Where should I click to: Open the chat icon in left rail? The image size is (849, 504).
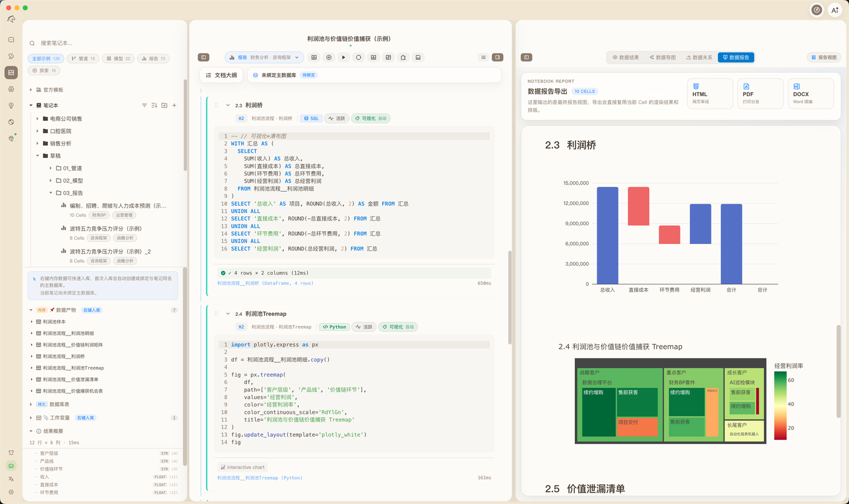tap(11, 39)
